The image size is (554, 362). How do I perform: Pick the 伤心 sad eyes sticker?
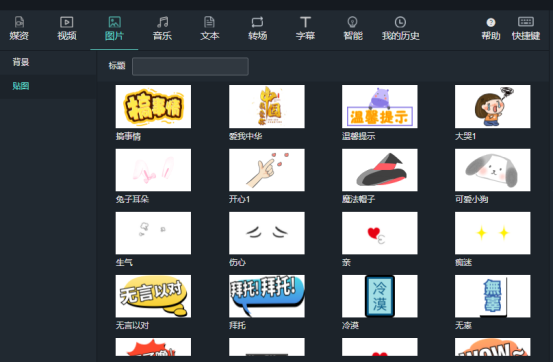(267, 233)
